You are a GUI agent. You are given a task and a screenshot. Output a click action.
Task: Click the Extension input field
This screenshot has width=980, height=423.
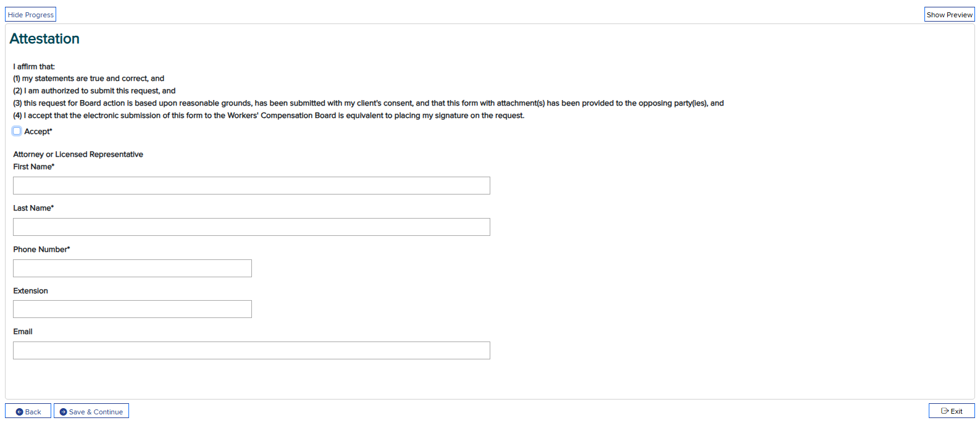(132, 309)
